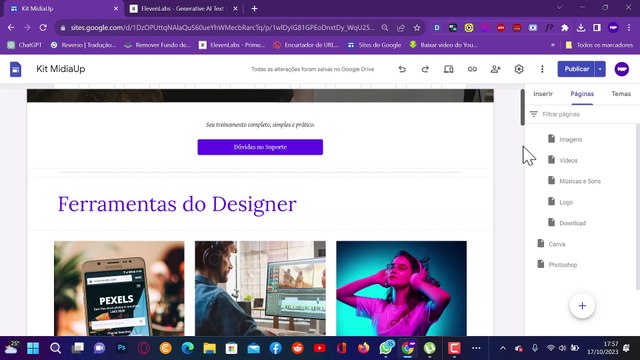Open the Todos os marcadores folder
Screen dimensions: 640x360
click(600, 45)
